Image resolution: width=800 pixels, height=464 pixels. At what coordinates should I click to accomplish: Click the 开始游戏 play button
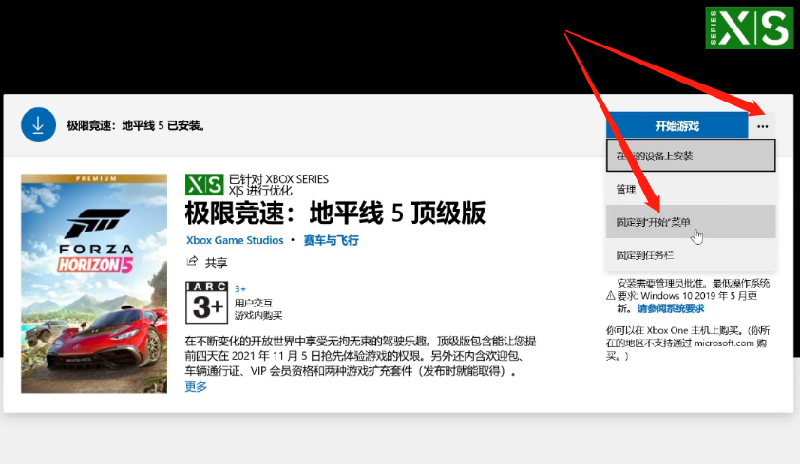tap(677, 126)
